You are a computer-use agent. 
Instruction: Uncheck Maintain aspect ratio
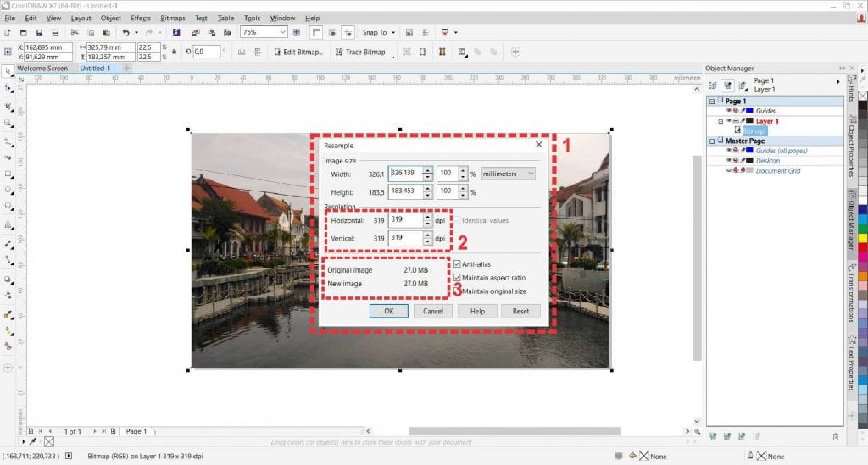pyautogui.click(x=458, y=278)
